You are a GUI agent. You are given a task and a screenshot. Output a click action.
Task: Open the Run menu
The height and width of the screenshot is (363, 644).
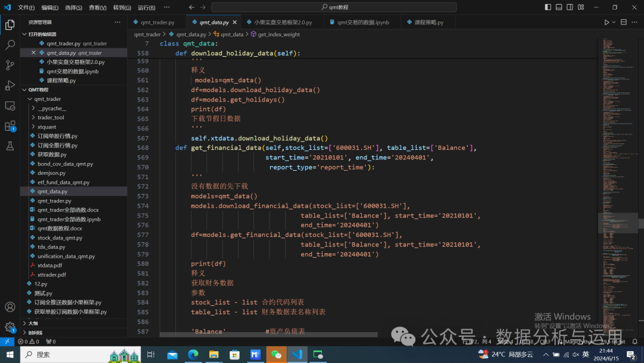coord(147,7)
